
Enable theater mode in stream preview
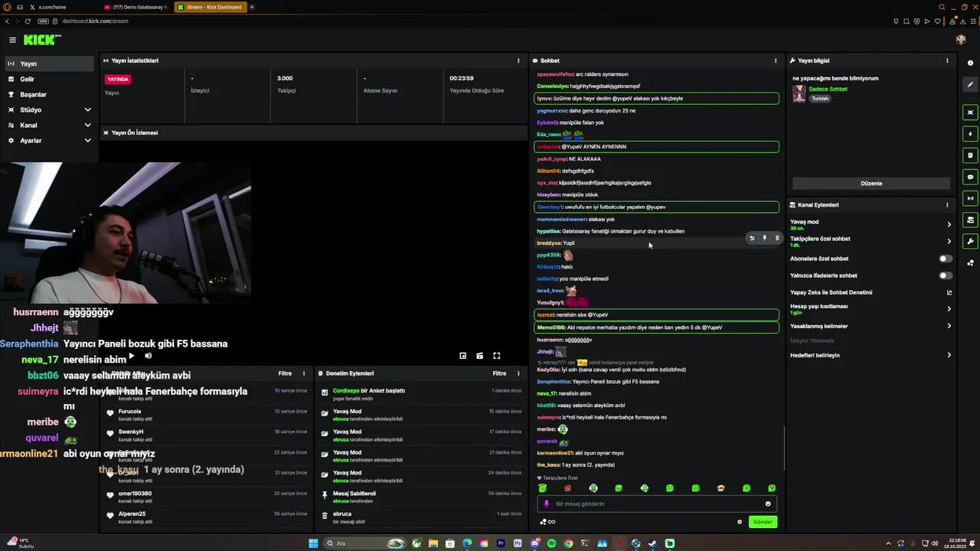[x=479, y=356]
